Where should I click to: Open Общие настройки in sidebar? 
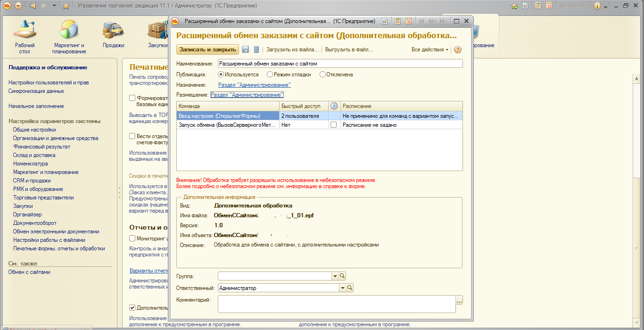click(34, 130)
